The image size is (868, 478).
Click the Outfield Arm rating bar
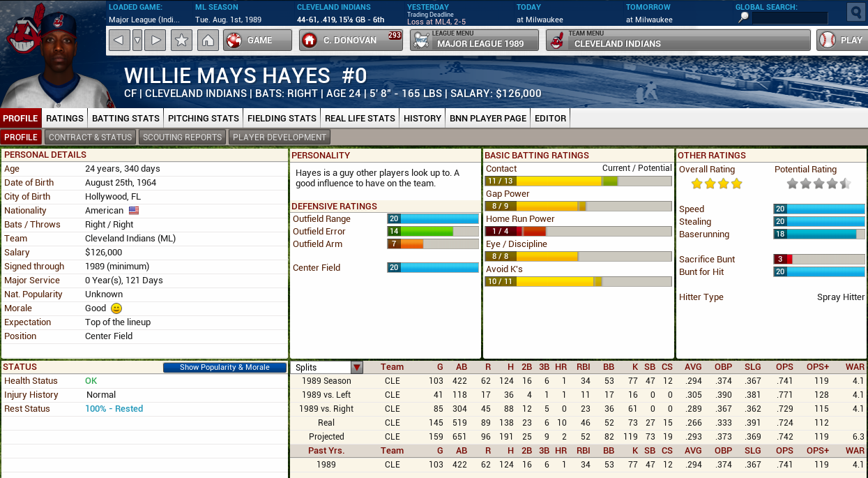point(433,244)
